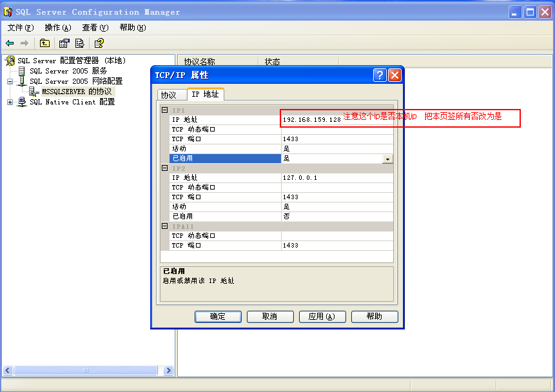The height and width of the screenshot is (392, 555).
Task: Click the SQL Server Configuration Manager title icon
Action: pos(8,12)
